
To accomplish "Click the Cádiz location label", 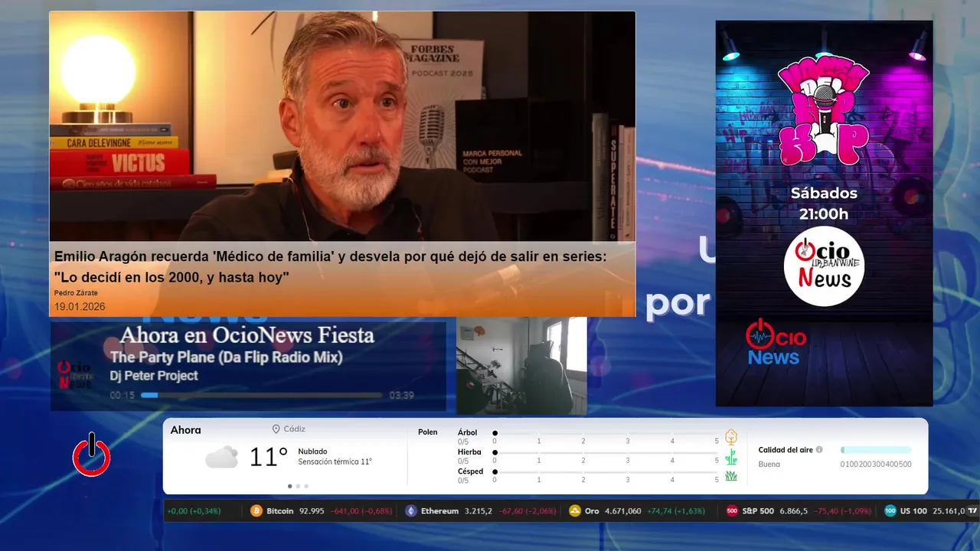I will tap(294, 429).
